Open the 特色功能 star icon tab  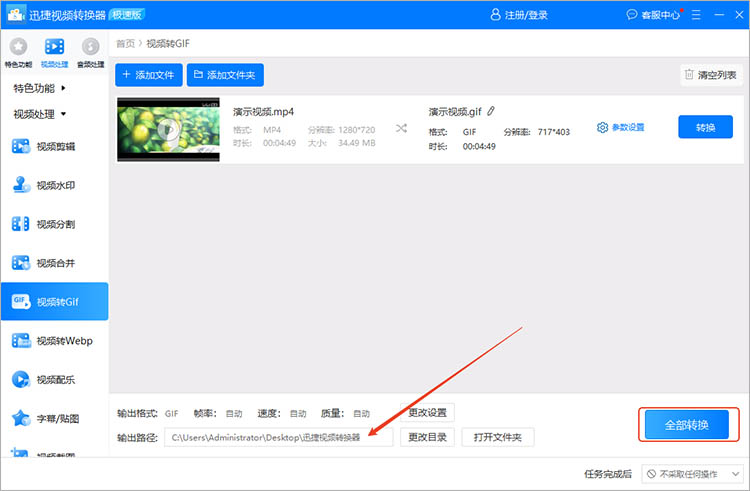(x=18, y=47)
